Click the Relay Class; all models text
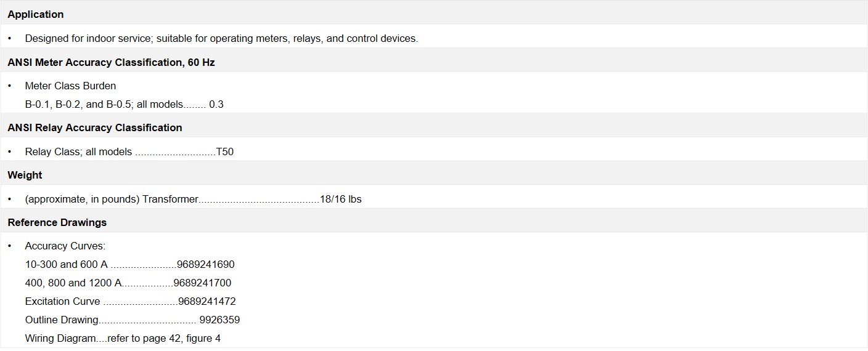The height and width of the screenshot is (351, 868). coord(78,151)
